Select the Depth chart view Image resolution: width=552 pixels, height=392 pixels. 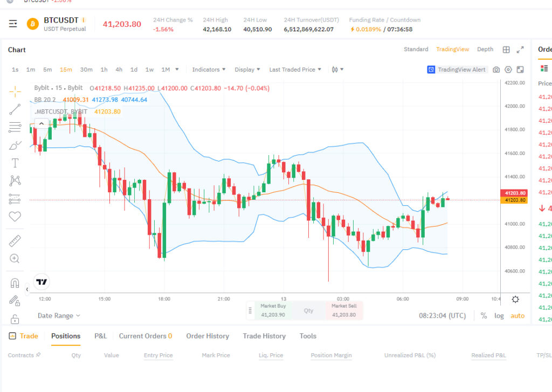click(485, 49)
